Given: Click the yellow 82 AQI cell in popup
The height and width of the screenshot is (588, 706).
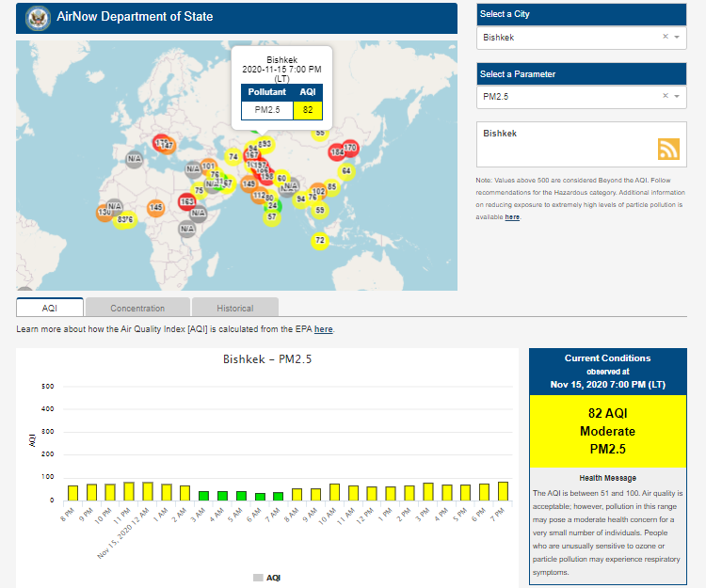Looking at the screenshot, I should [307, 110].
